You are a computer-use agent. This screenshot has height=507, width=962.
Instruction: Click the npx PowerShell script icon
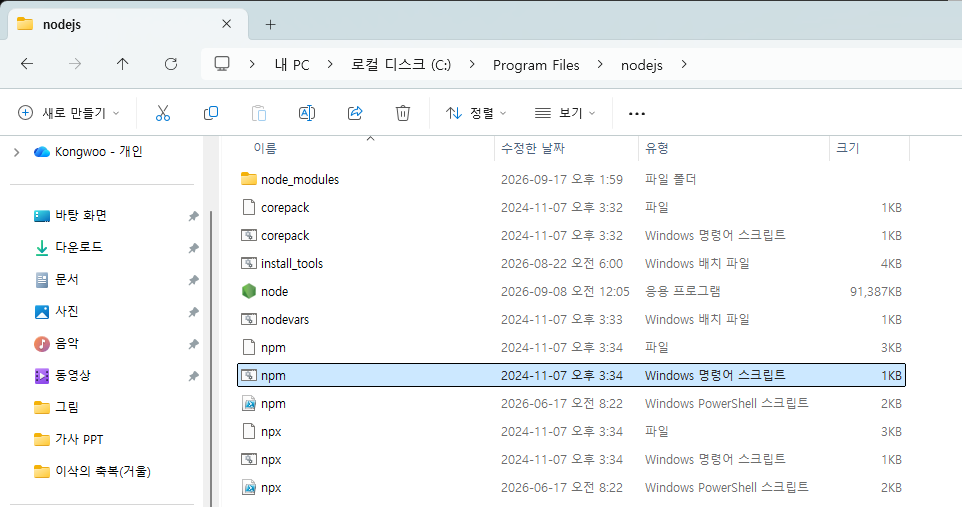(x=248, y=487)
